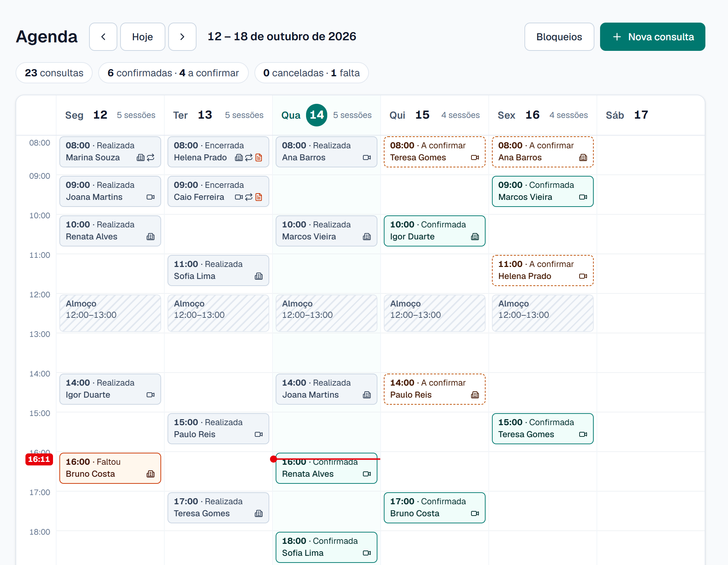Screen dimensions: 728x565
Task: Click the 23 consultas summary chip
Action: click(x=54, y=73)
